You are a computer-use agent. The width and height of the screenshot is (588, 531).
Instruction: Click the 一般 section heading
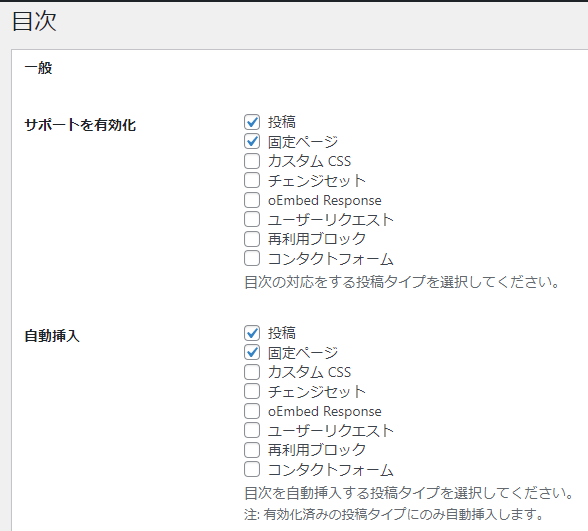point(38,68)
